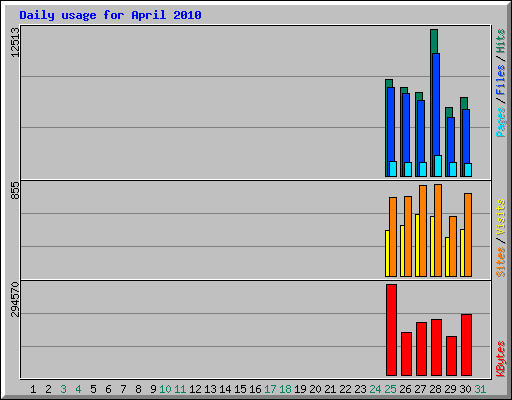Click day label 26 on the x-axis

pos(405,389)
